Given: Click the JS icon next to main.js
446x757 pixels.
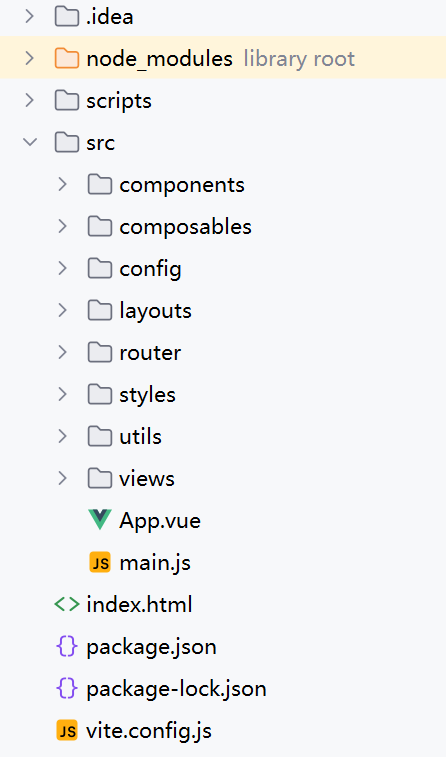Looking at the screenshot, I should click(x=100, y=562).
